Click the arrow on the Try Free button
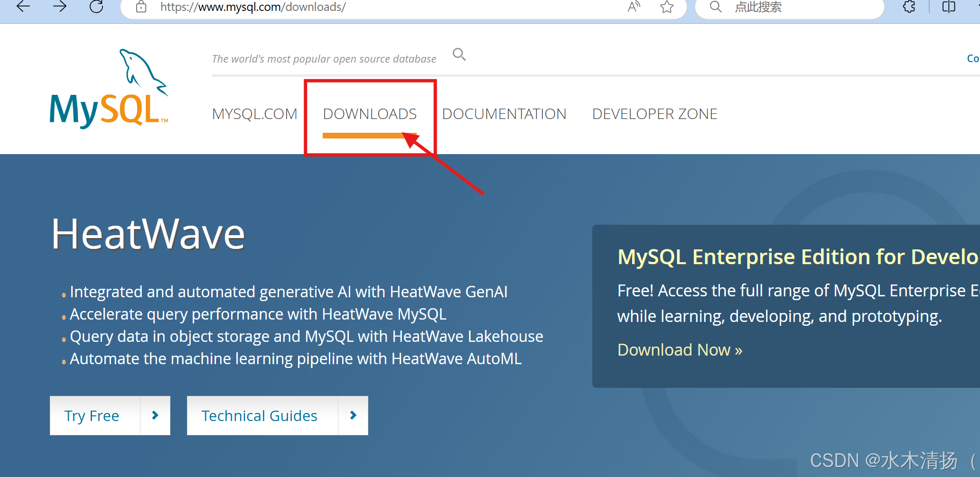 pyautogui.click(x=155, y=415)
